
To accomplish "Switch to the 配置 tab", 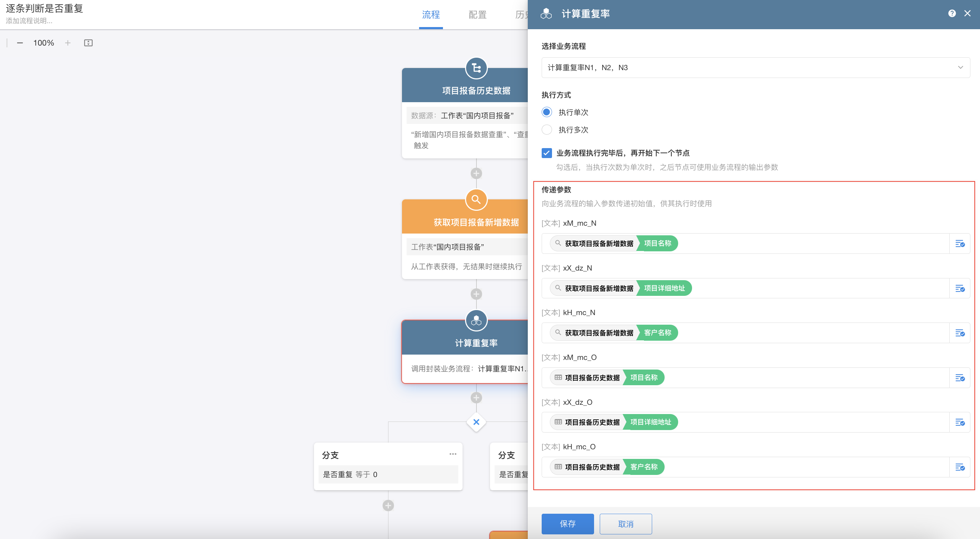I will click(x=478, y=15).
